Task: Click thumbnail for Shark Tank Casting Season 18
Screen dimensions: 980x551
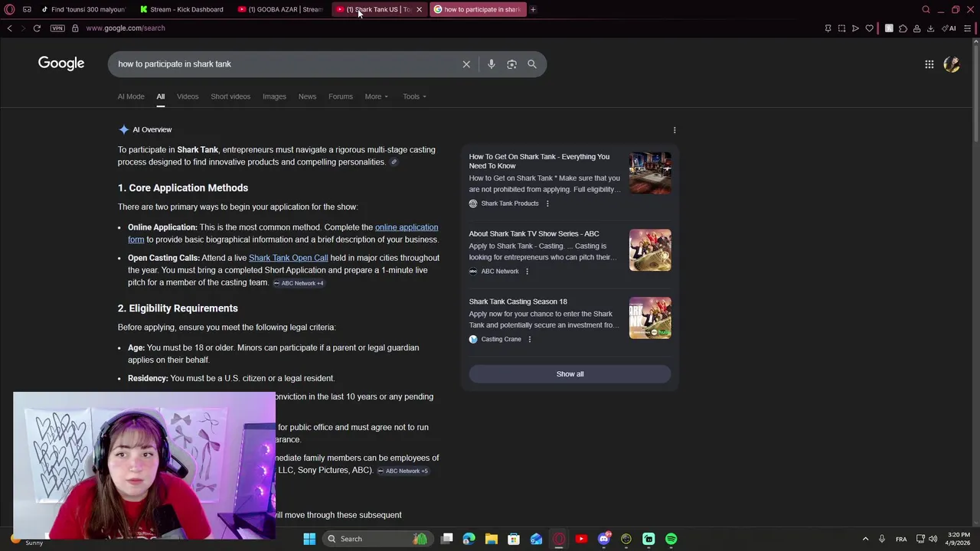Action: pyautogui.click(x=650, y=318)
